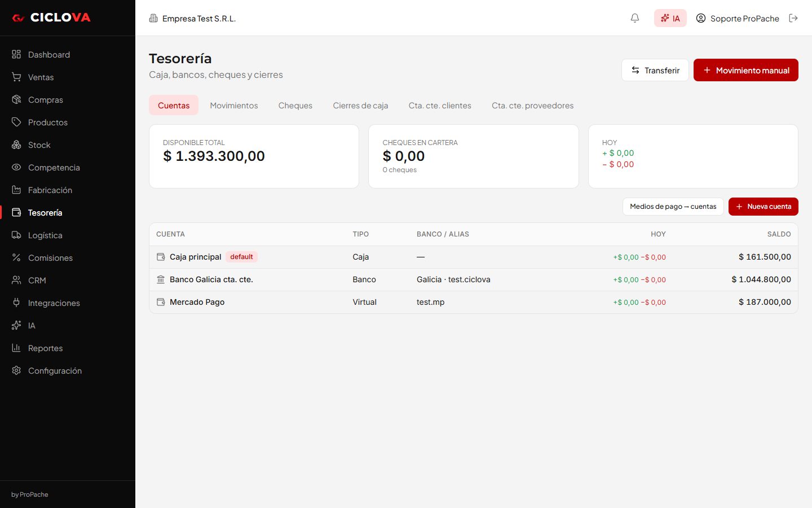The height and width of the screenshot is (508, 812).
Task: Click the default badge on Caja principal
Action: coord(241,257)
